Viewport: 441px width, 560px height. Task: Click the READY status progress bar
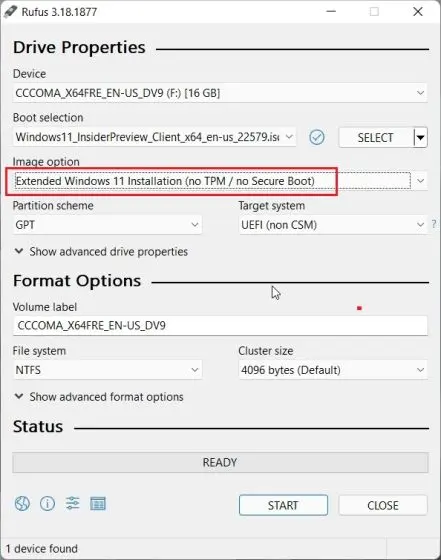pos(220,462)
